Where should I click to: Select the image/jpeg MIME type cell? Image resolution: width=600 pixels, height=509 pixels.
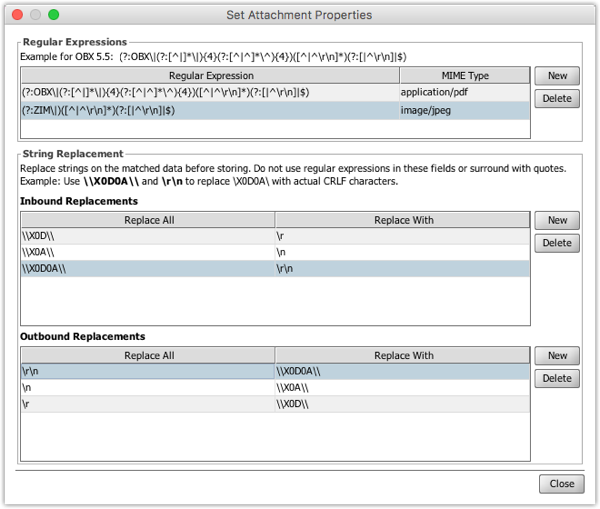(463, 111)
